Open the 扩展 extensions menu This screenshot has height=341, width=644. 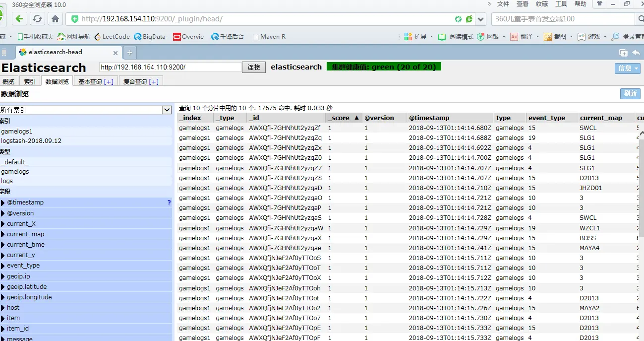[x=418, y=37]
